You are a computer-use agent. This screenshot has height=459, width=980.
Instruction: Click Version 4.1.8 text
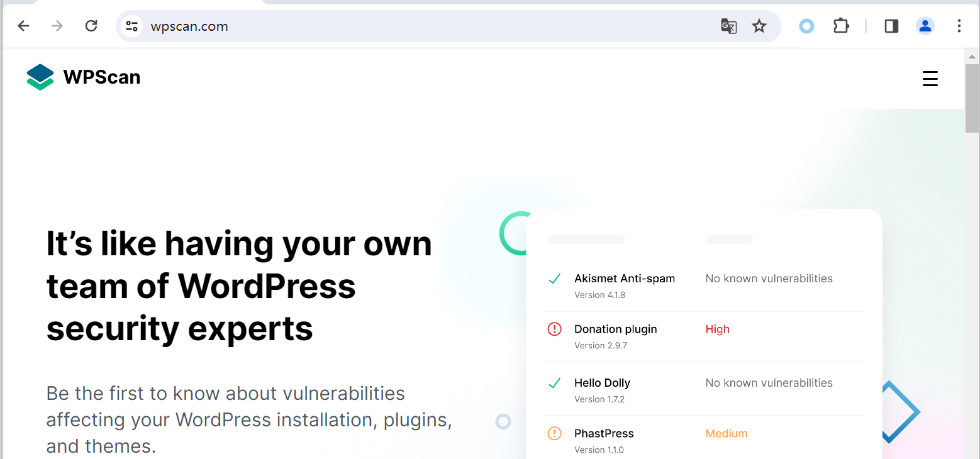(600, 295)
